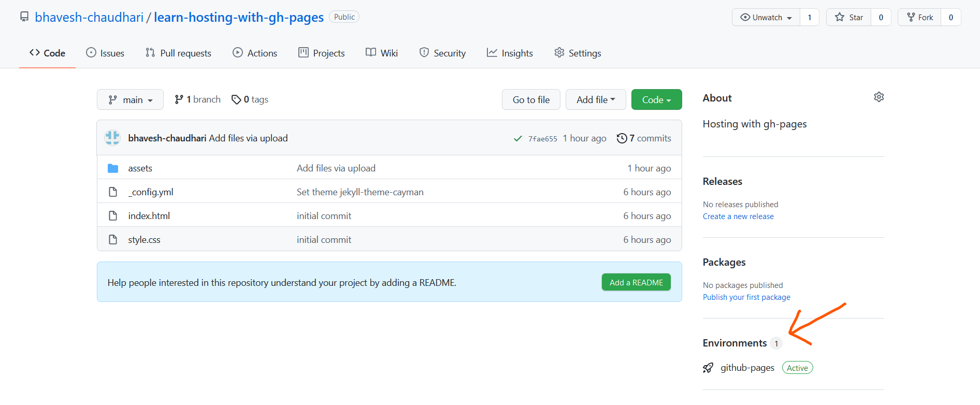Click the index.html file icon
Screen dimensions: 980x405
[113, 216]
